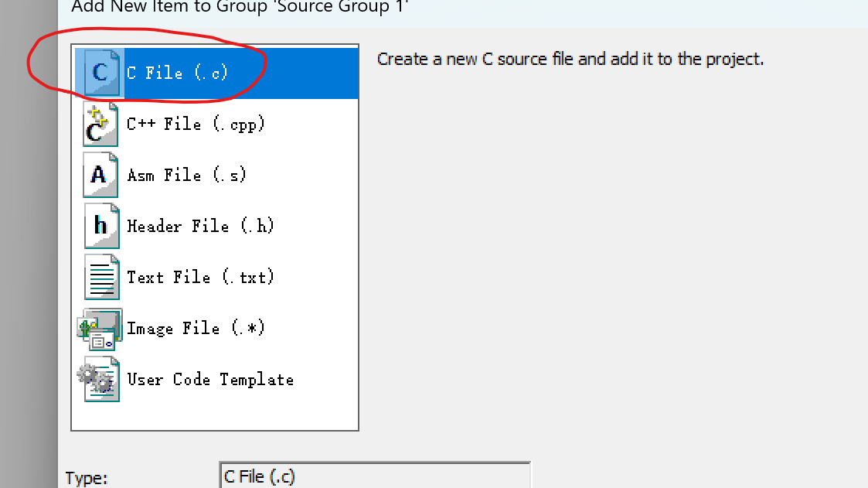Choose the 'Image File (.*)' label

tap(196, 329)
